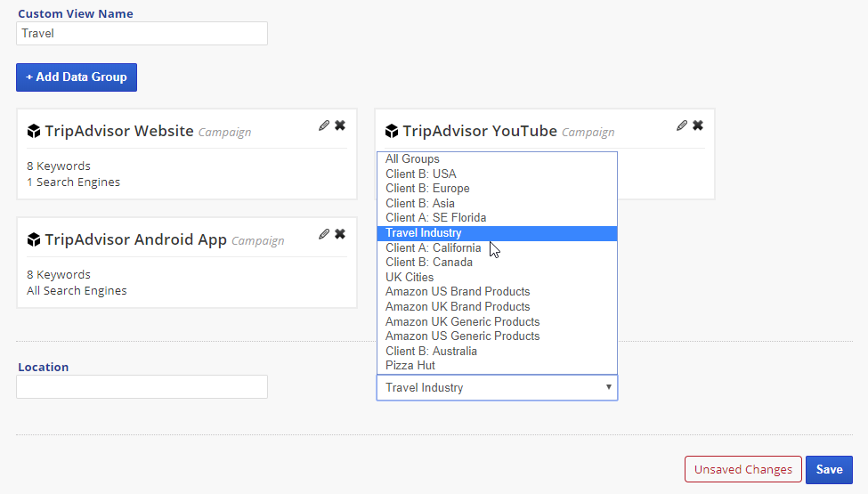Collapse the Travel Industry group dropdown
The height and width of the screenshot is (494, 868).
pyautogui.click(x=497, y=388)
